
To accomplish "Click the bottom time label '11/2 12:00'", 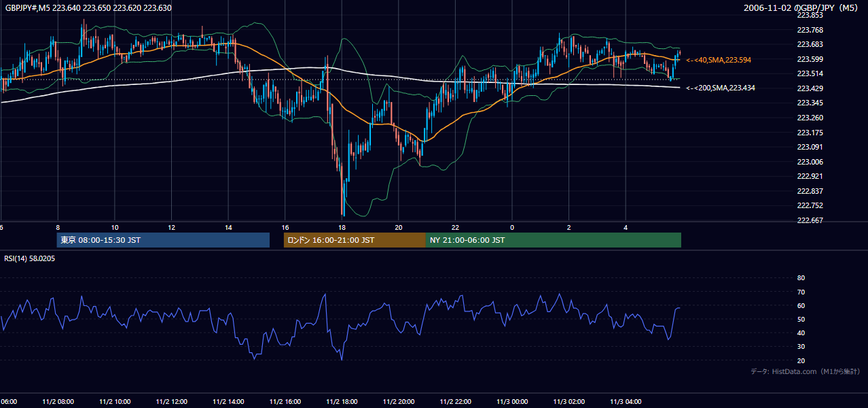I will tap(173, 401).
